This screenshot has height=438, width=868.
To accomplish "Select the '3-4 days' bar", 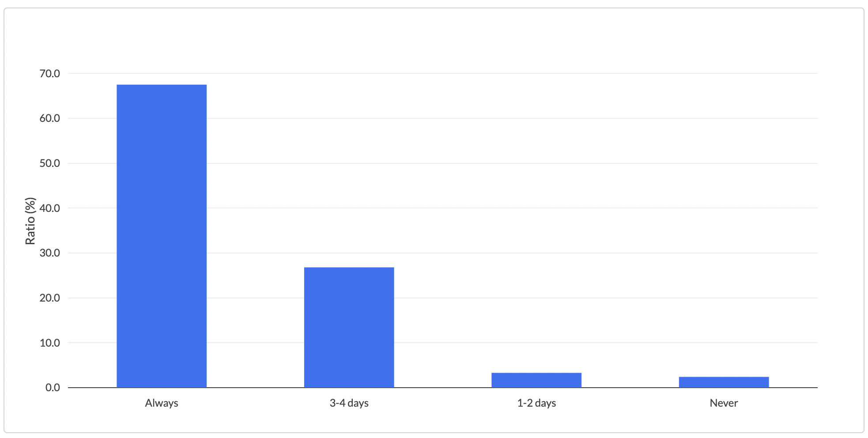I will (349, 327).
